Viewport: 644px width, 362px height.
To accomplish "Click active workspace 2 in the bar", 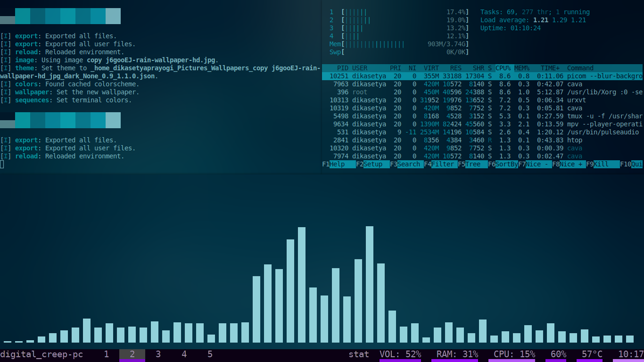I will coord(132,354).
